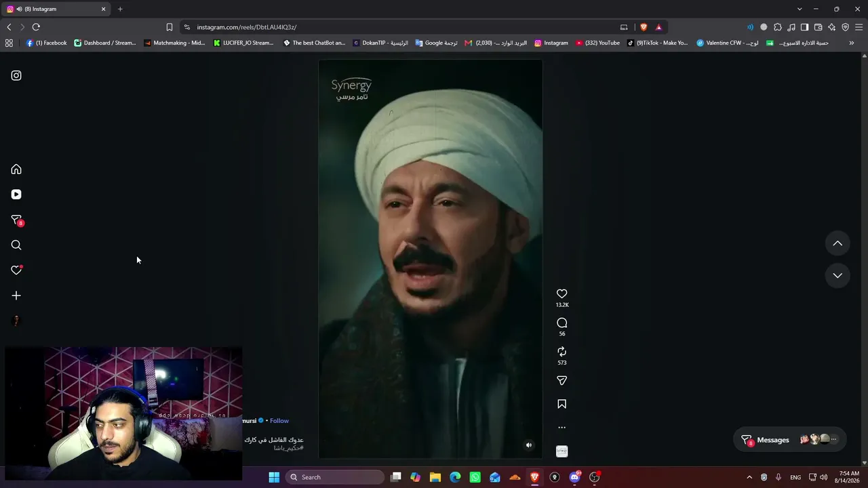Open Instagram search from the sidebar
The width and height of the screenshot is (868, 488).
click(x=16, y=245)
